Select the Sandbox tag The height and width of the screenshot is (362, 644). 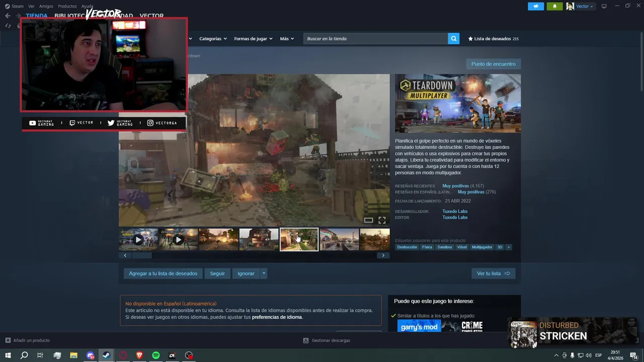(445, 247)
